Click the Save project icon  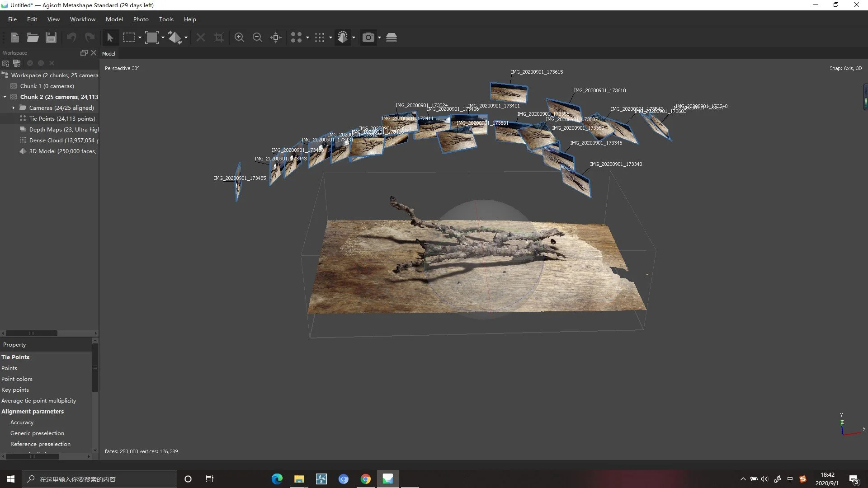[x=51, y=38]
